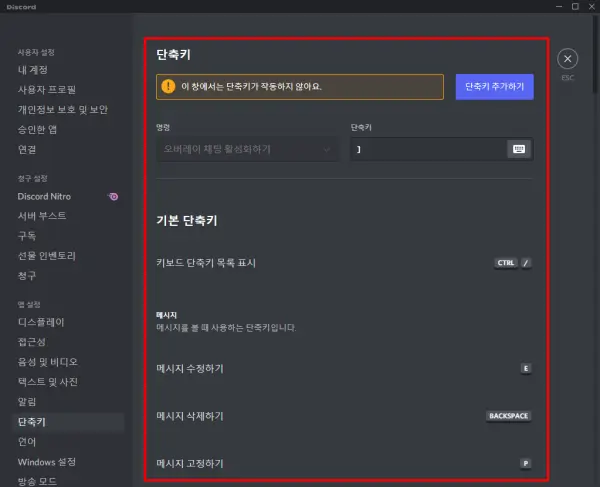Go to 개인정보 보호 및 보안
This screenshot has height=487, width=600.
tap(63, 110)
